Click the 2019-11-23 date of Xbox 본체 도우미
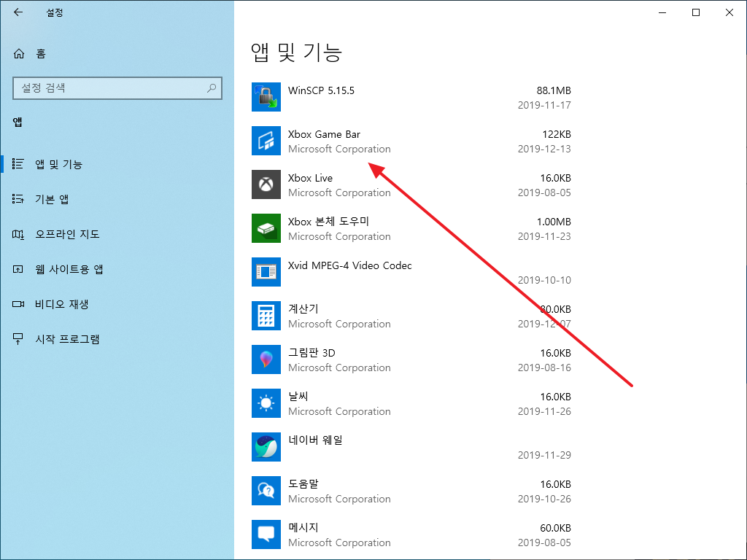The width and height of the screenshot is (747, 560). click(x=544, y=237)
